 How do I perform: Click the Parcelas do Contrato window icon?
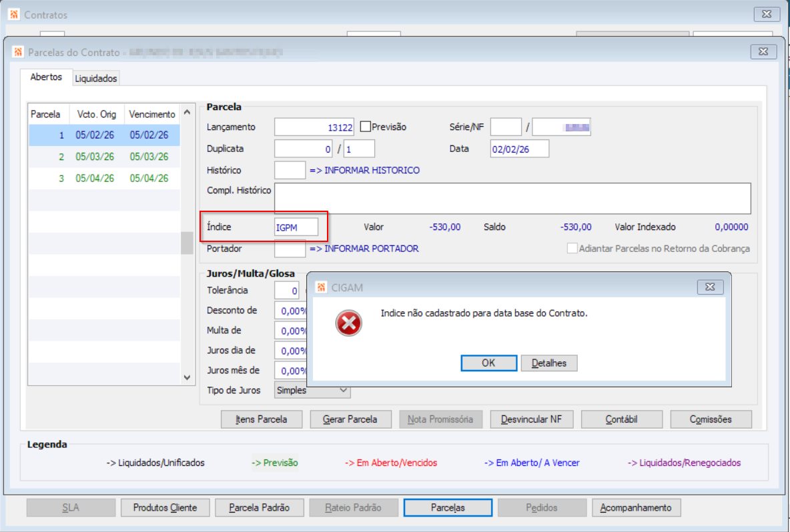(18, 52)
